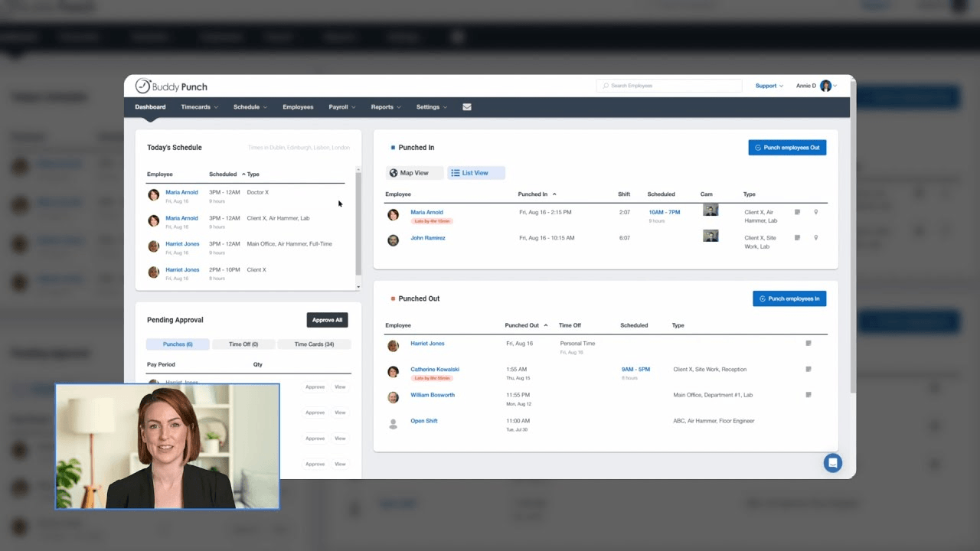
Task: Open the Reports dropdown menu
Action: (x=385, y=107)
